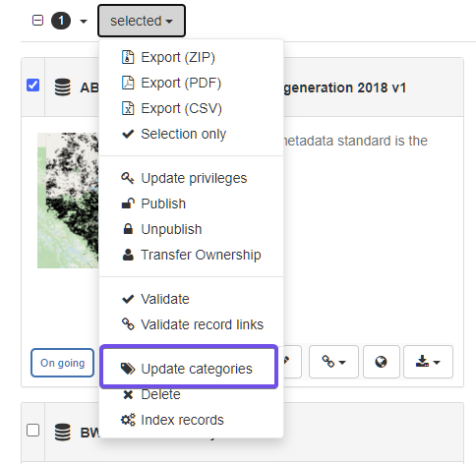476x464 pixels.
Task: Click the Export (ZIP) file icon
Action: (x=128, y=57)
